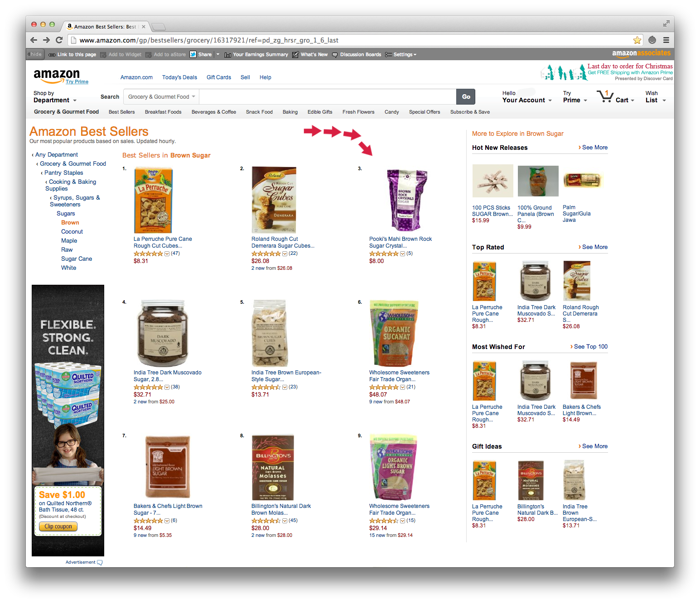The height and width of the screenshot is (603, 700).
Task: Open the shopping cart icon
Action: click(605, 96)
